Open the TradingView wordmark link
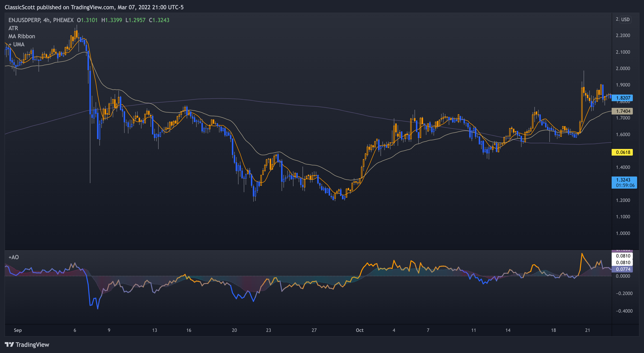 pos(33,345)
